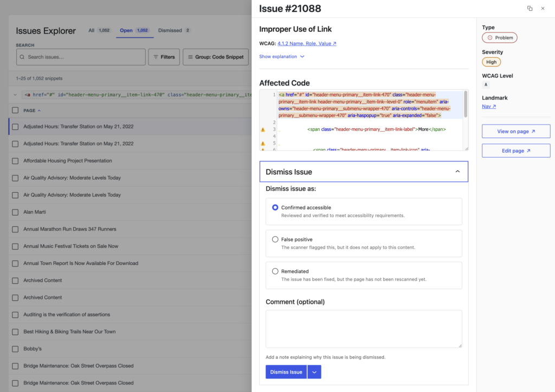Open Annual Music Festival Tickets on Sale Now row

click(71, 246)
